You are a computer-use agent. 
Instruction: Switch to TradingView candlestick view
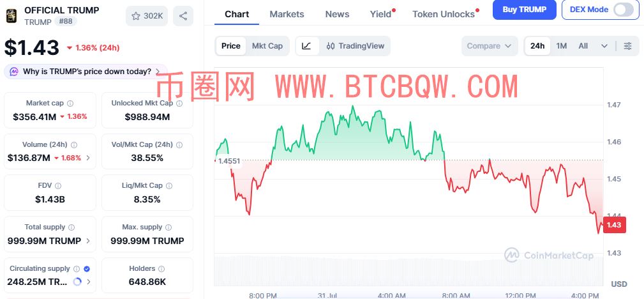(x=356, y=46)
